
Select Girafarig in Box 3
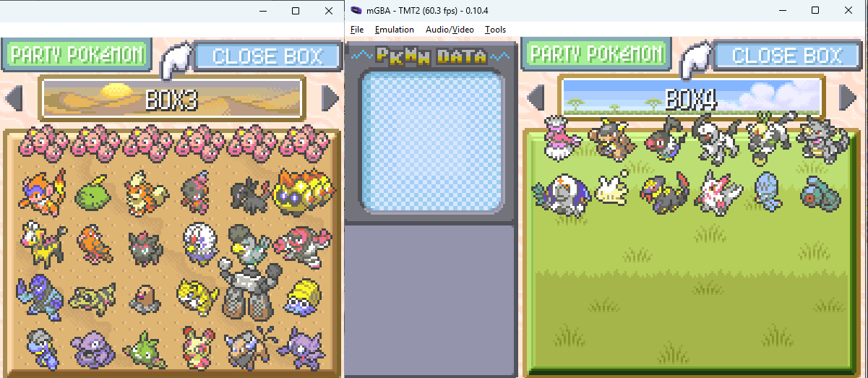point(42,244)
